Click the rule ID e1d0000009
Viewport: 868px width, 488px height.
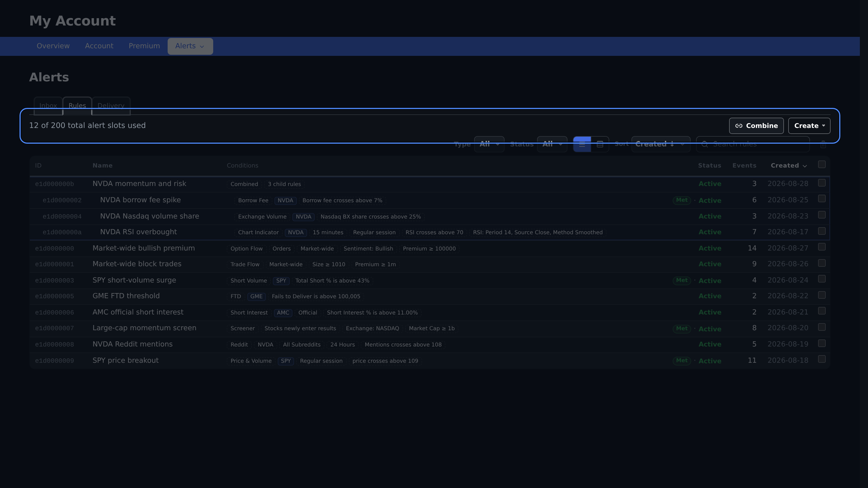click(55, 361)
